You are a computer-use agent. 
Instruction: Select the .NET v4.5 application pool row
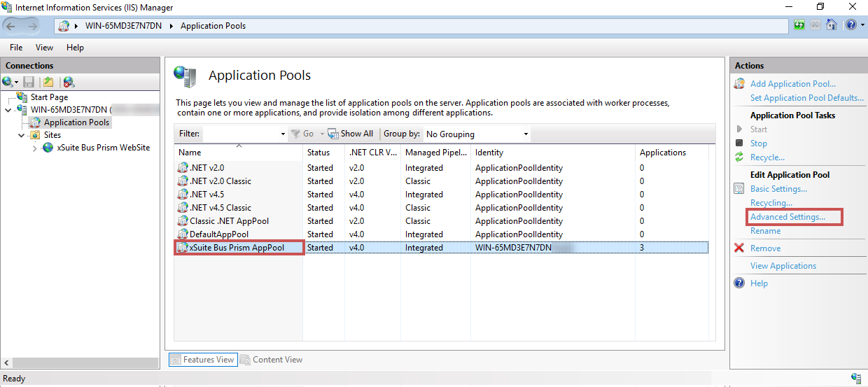coord(442,195)
